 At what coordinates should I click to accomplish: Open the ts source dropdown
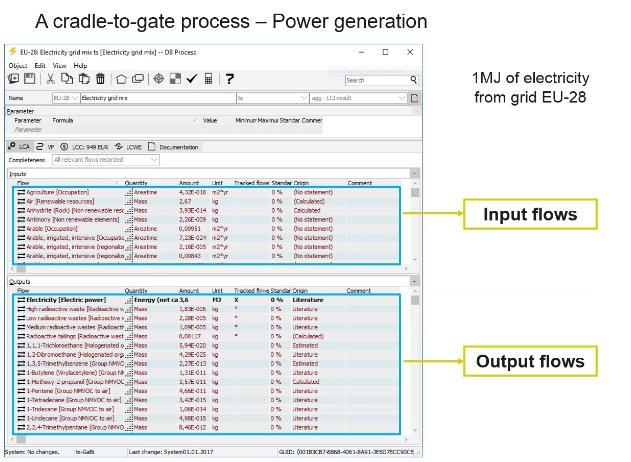click(x=304, y=98)
